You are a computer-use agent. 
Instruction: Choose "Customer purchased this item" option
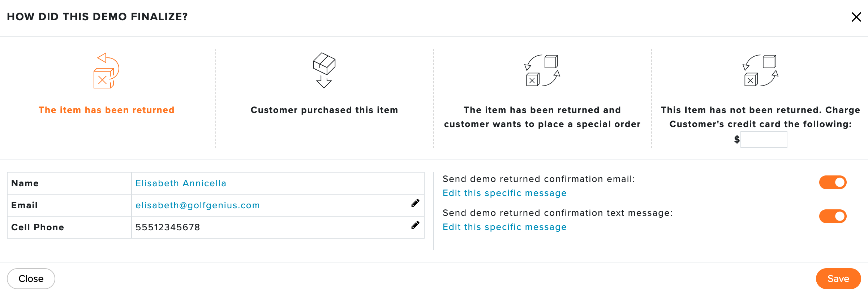(x=324, y=110)
